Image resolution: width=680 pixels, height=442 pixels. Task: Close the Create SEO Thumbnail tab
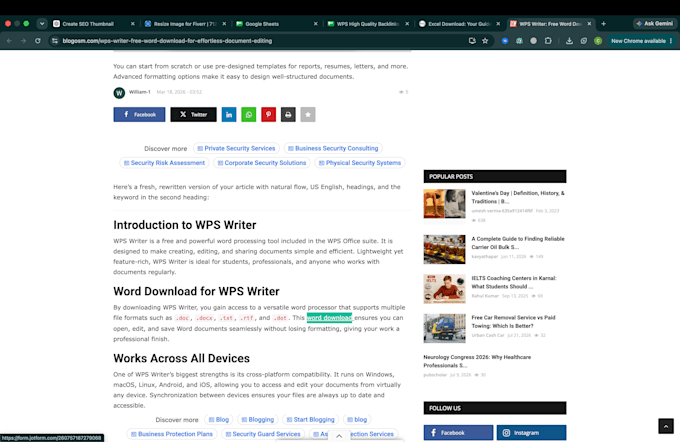pyautogui.click(x=133, y=24)
